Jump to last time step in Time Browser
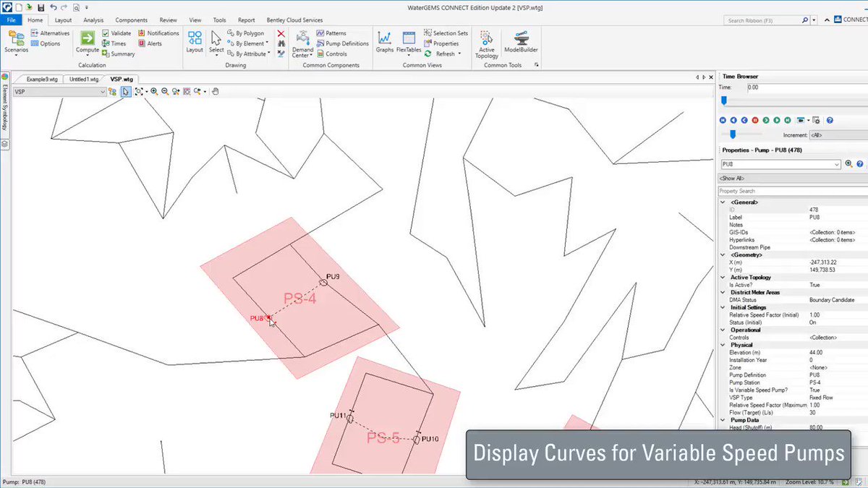 788,120
